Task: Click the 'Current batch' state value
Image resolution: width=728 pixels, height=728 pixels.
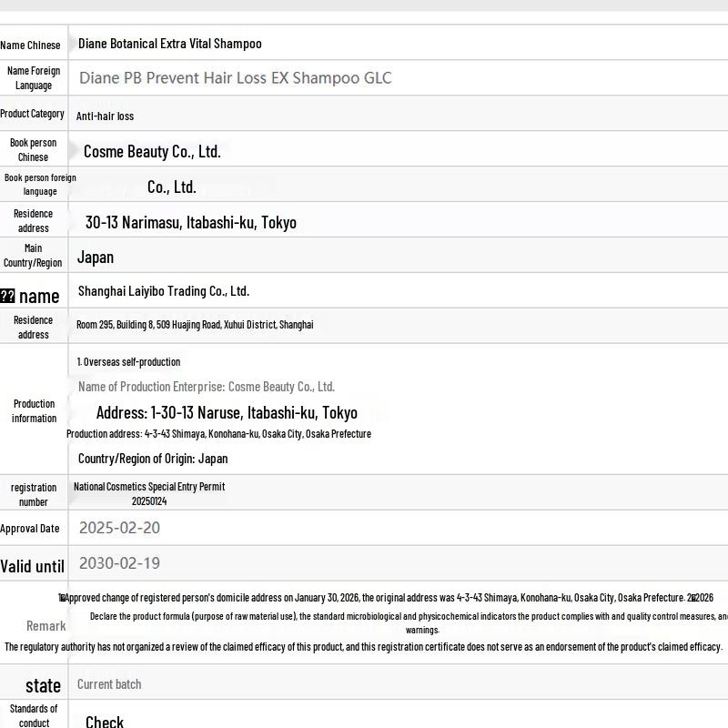Action: [109, 684]
